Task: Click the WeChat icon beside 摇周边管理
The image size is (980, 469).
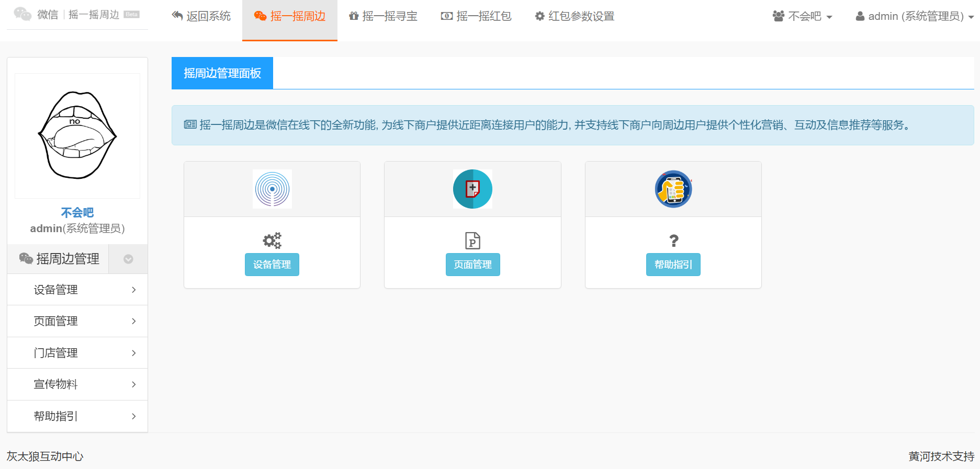Action: [26, 258]
